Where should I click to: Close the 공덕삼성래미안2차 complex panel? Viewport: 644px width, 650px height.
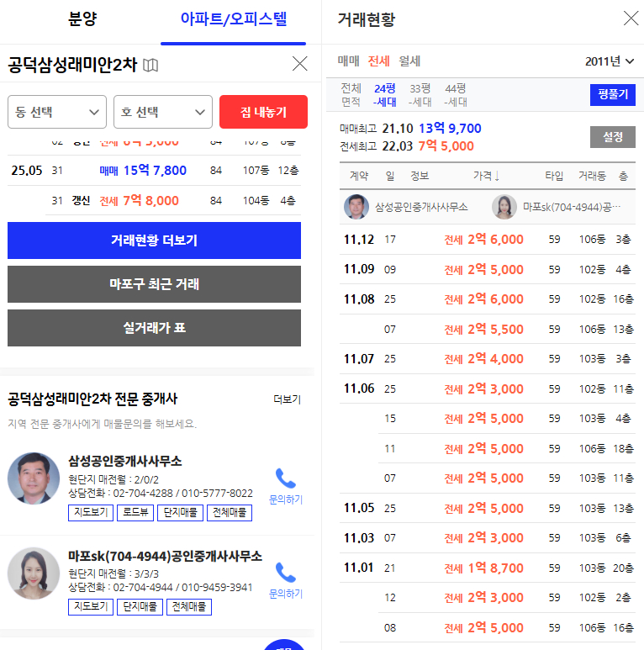coord(299,64)
